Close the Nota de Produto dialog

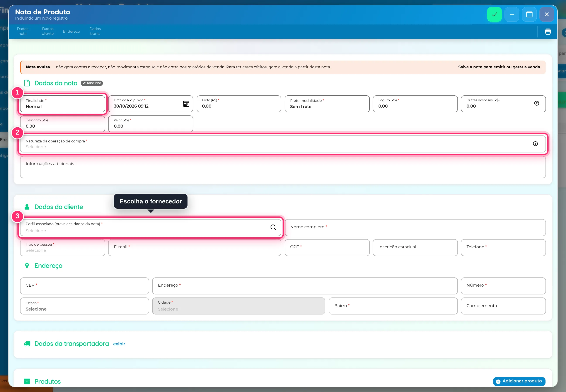(x=547, y=15)
